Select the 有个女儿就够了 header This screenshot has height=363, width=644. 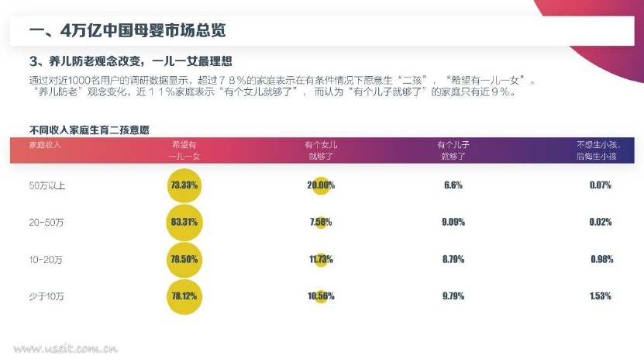pos(321,150)
